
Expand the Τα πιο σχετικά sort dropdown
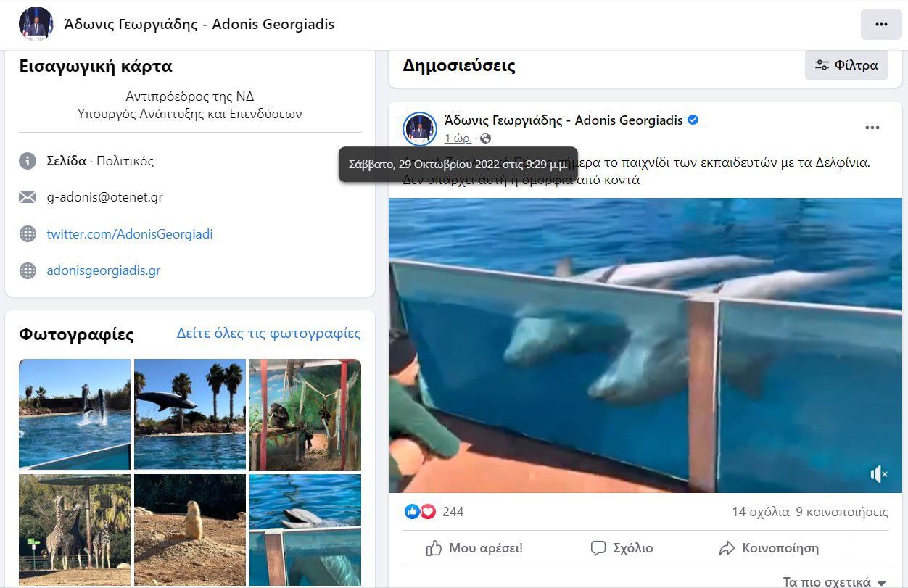pos(835,582)
